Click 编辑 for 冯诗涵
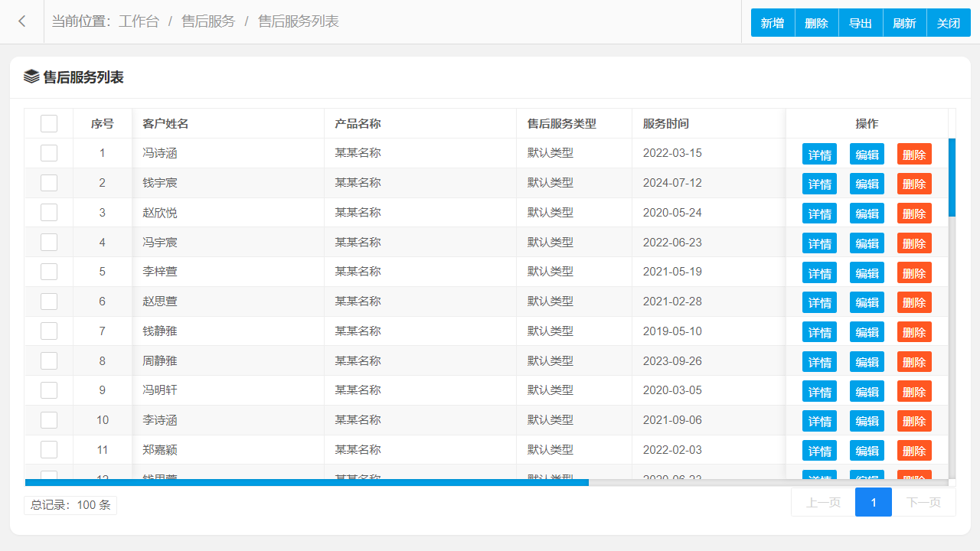The width and height of the screenshot is (980, 551). click(867, 154)
